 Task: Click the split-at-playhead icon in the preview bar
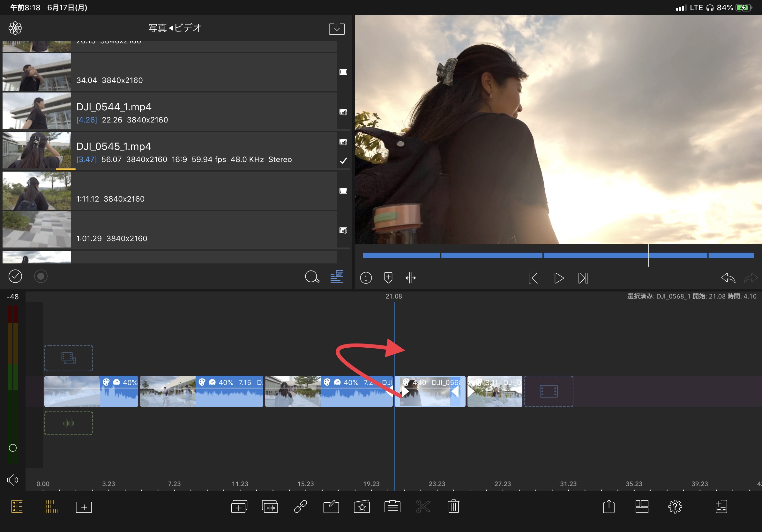tap(411, 277)
